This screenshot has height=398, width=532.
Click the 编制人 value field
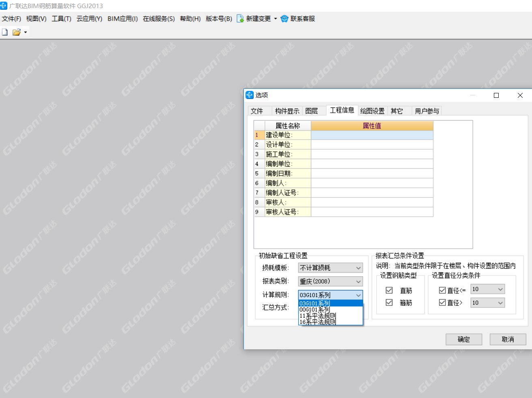372,183
